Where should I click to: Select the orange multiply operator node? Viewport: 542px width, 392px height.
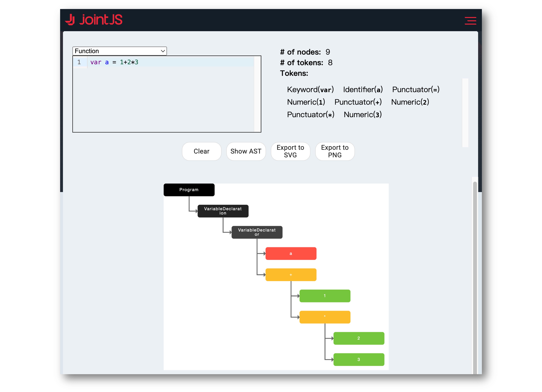coord(325,317)
